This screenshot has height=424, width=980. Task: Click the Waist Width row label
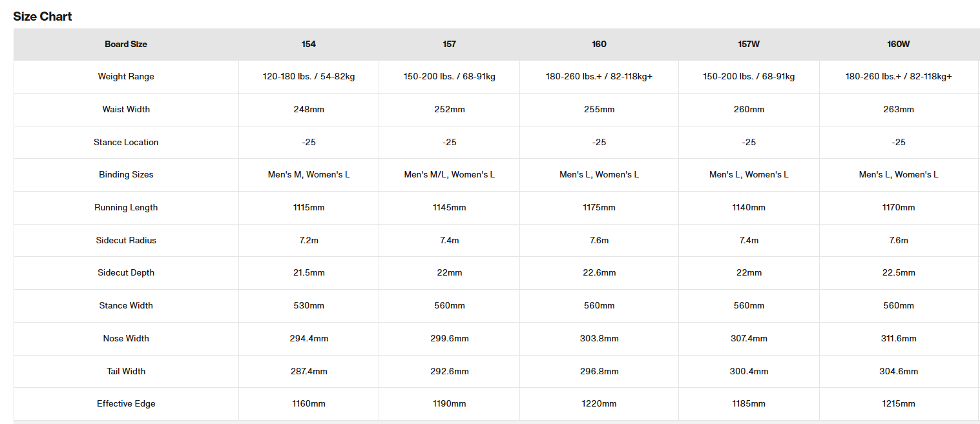pos(126,109)
